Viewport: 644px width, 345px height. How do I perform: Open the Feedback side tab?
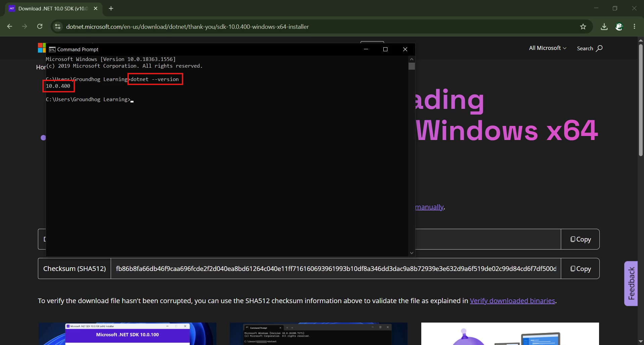tap(631, 283)
